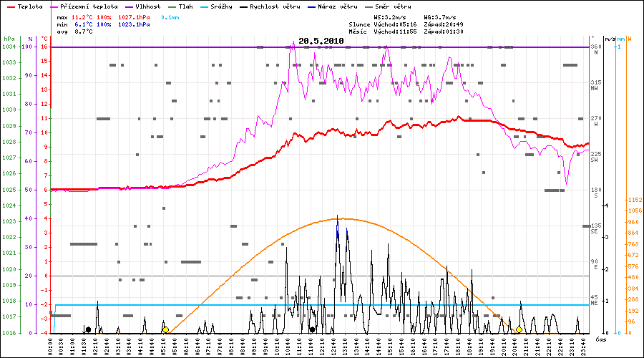Click the 1152 orange solar radiation tick
The height and width of the screenshot is (358, 644).
(635, 200)
